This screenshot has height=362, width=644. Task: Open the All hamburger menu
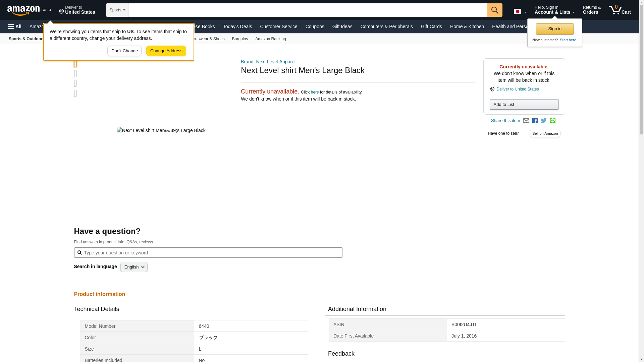[x=15, y=26]
